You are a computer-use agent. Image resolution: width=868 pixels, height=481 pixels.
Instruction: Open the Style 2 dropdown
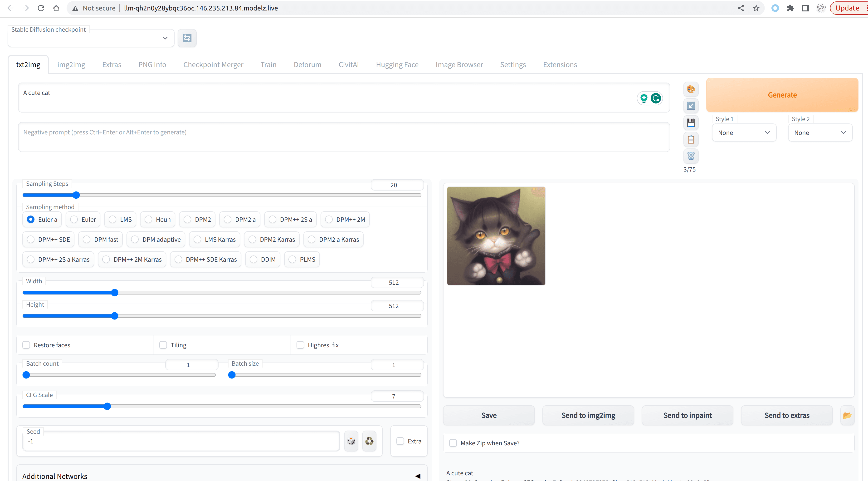click(x=820, y=133)
